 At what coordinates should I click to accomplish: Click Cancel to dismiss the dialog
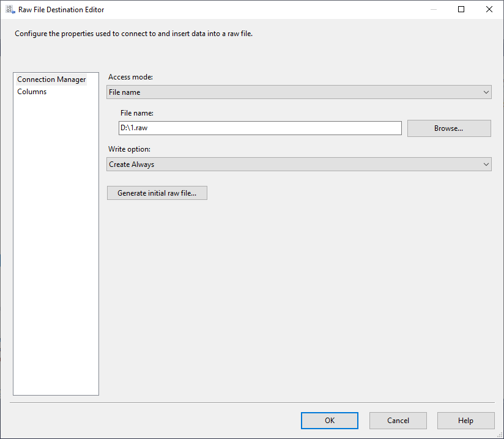398,420
